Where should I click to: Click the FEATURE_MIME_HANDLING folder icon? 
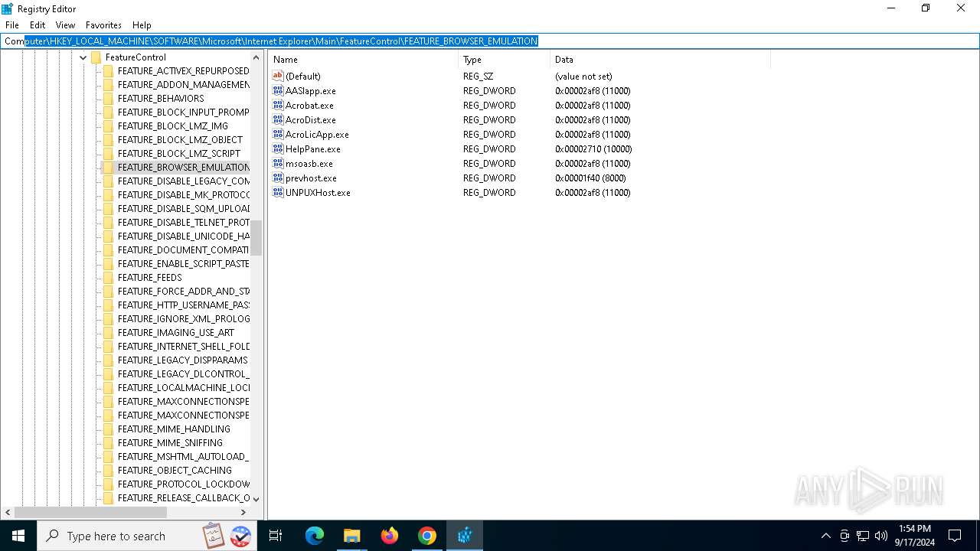(108, 429)
